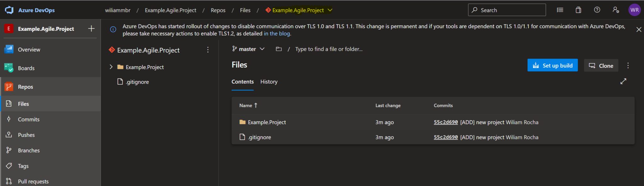Click the Clone button
644x186 pixels.
coord(601,65)
